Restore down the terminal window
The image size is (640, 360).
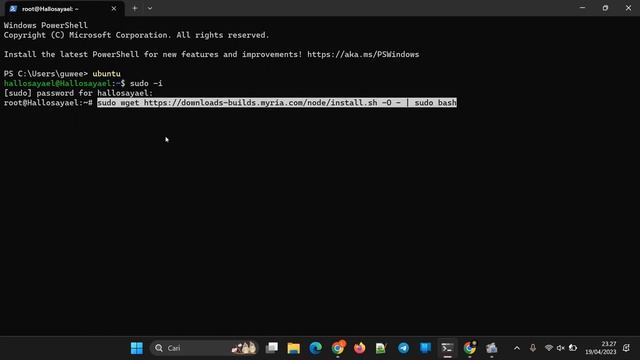[605, 8]
